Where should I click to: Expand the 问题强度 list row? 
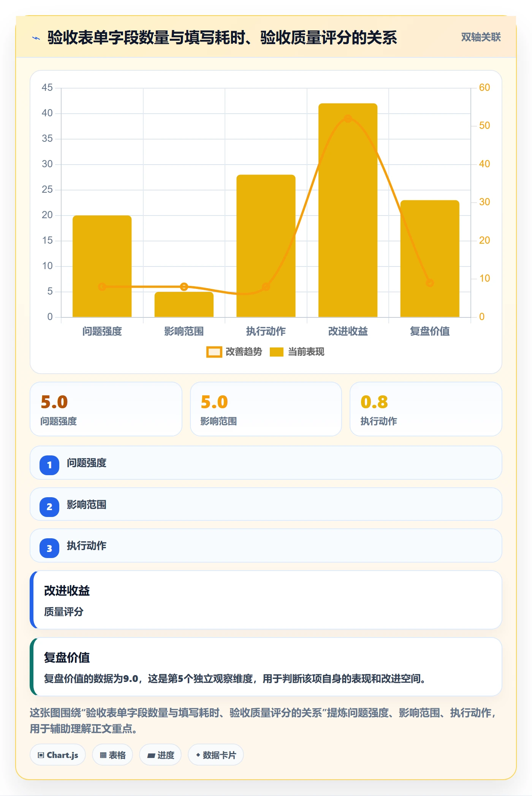point(266,463)
